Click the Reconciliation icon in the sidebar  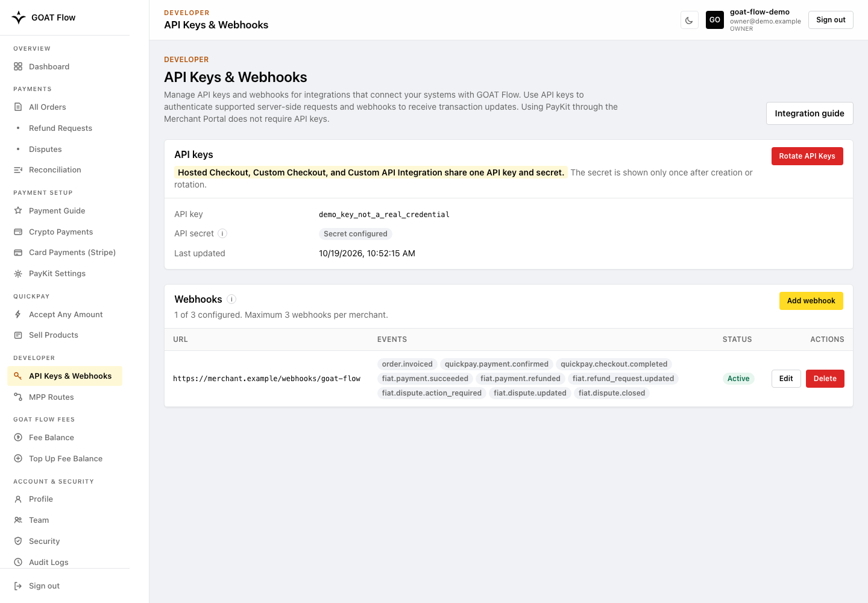click(x=18, y=170)
